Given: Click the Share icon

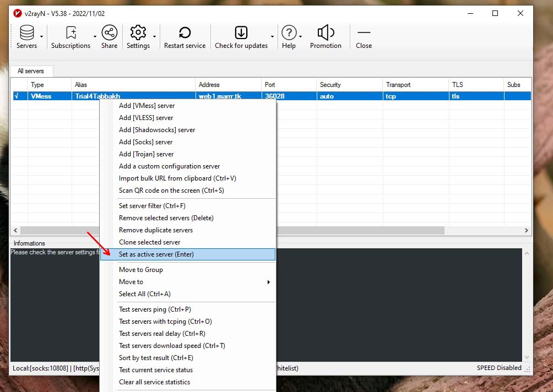Looking at the screenshot, I should [x=109, y=33].
